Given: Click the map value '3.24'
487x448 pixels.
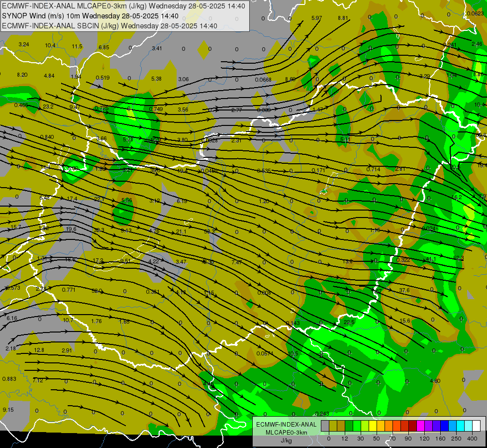Looking at the screenshot, I should [x=23, y=44].
